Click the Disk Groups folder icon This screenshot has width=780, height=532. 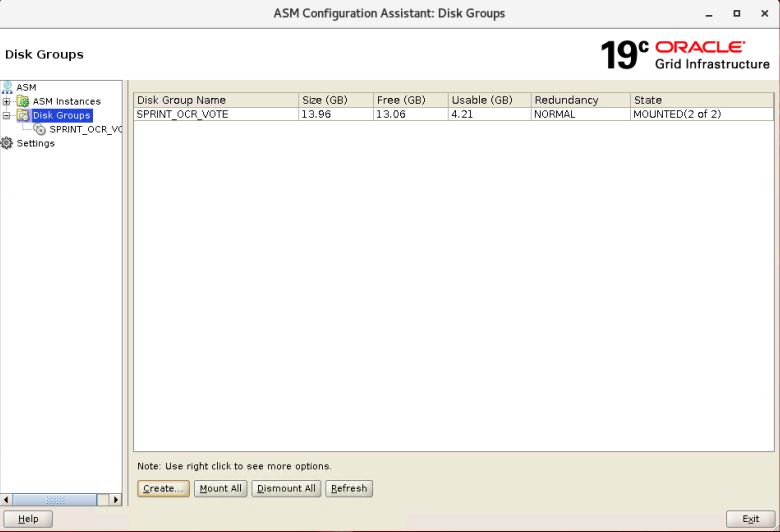coord(23,115)
